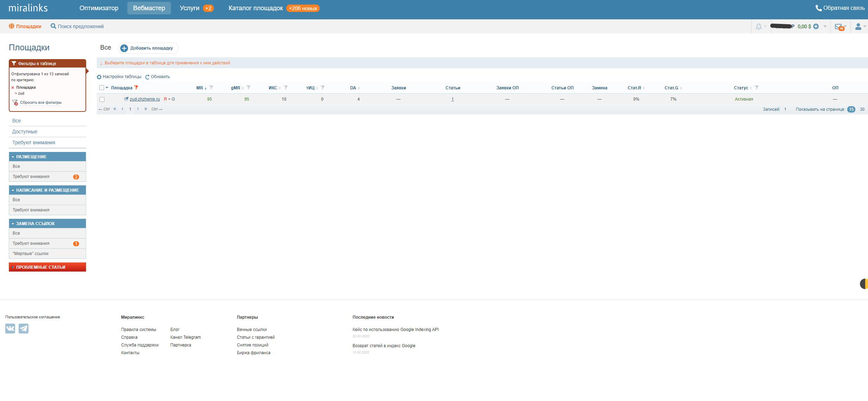The height and width of the screenshot is (401, 868).
Task: Click the red filter icon on Площадка column
Action: (136, 88)
